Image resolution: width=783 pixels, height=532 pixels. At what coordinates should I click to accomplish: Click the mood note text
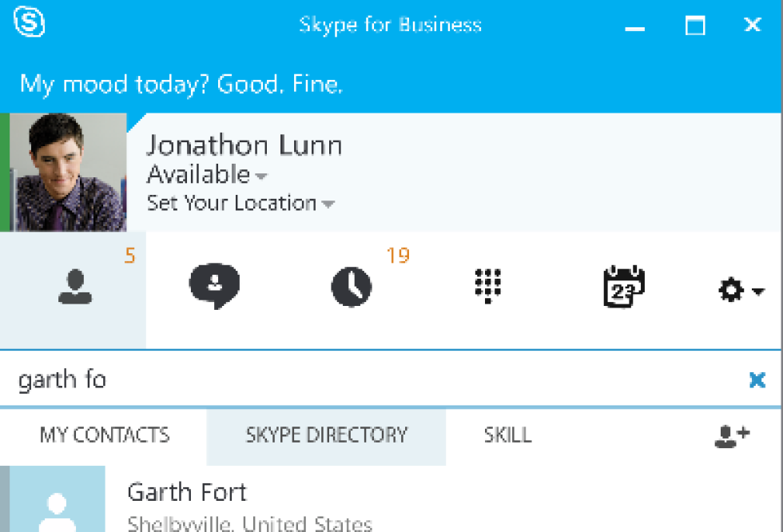click(181, 84)
